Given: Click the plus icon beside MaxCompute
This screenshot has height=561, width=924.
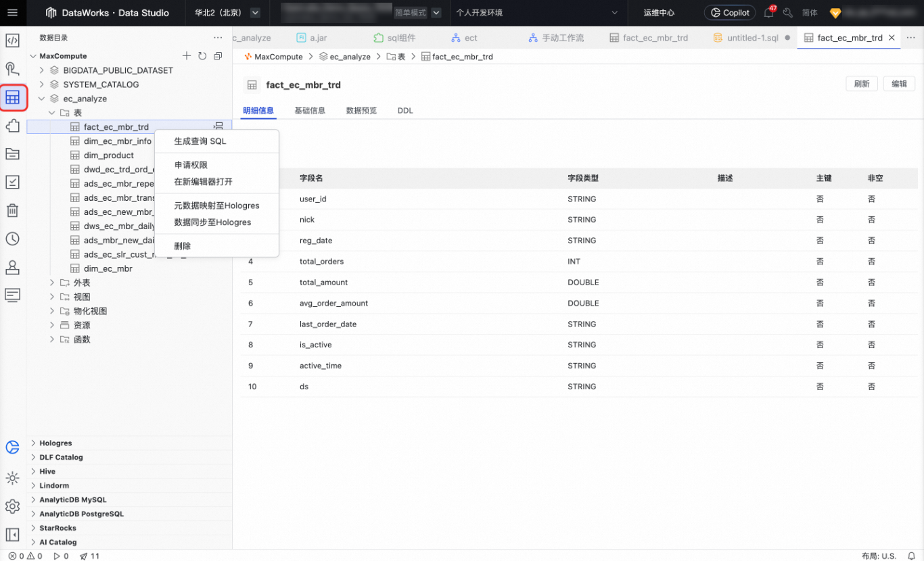Looking at the screenshot, I should coord(187,56).
